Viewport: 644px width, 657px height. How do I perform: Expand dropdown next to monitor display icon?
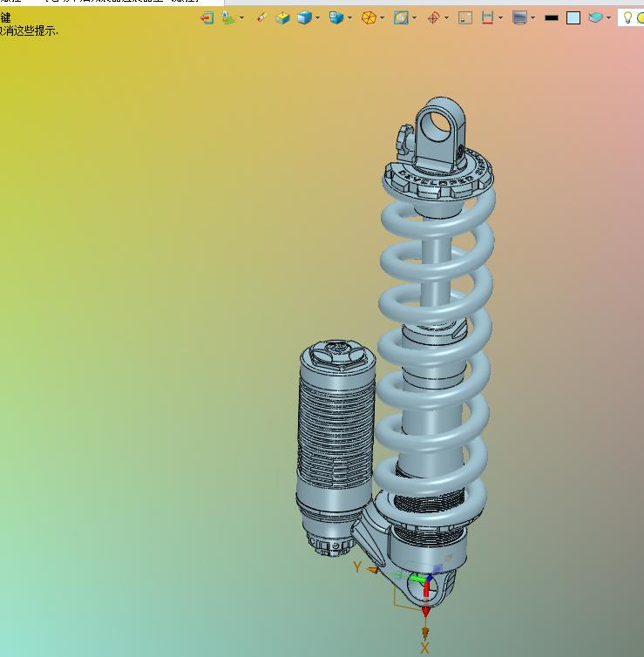pos(533,18)
